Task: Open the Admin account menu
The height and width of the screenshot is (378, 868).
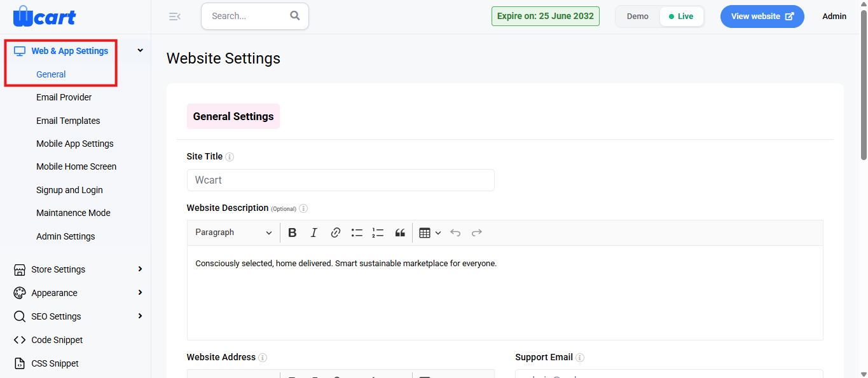Action: click(x=834, y=17)
